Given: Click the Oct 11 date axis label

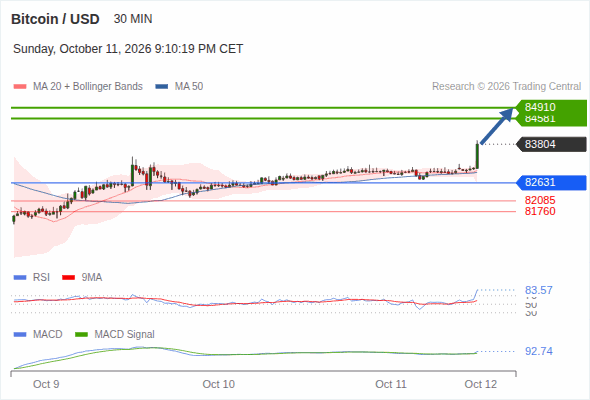Looking at the screenshot, I should (391, 384).
